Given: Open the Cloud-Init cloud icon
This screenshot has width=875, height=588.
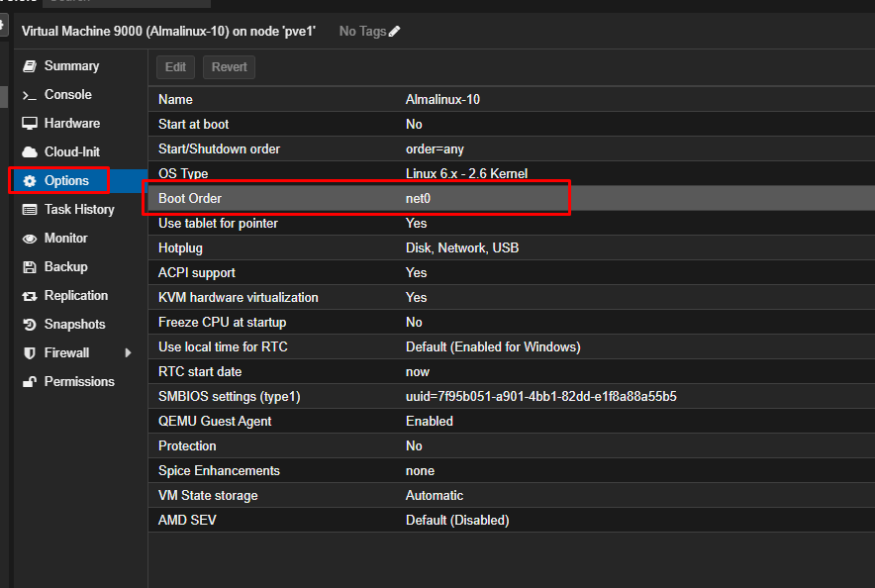Looking at the screenshot, I should (x=30, y=152).
